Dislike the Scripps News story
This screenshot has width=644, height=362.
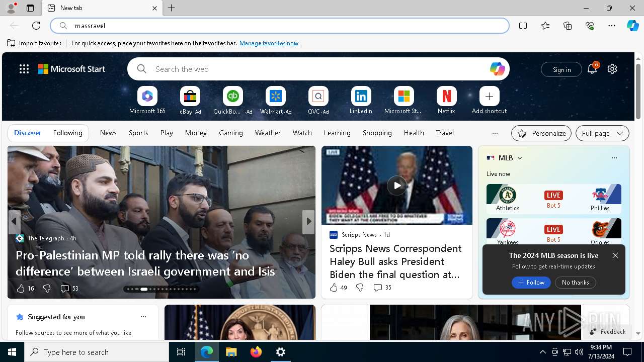360,288
